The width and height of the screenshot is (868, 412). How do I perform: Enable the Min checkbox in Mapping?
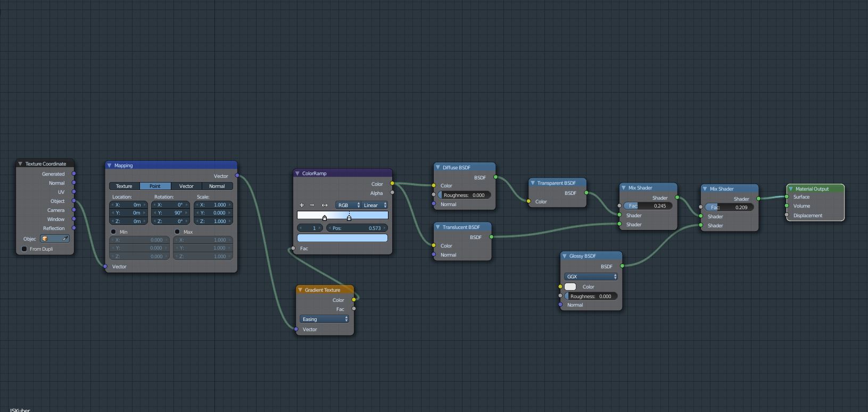pos(113,232)
